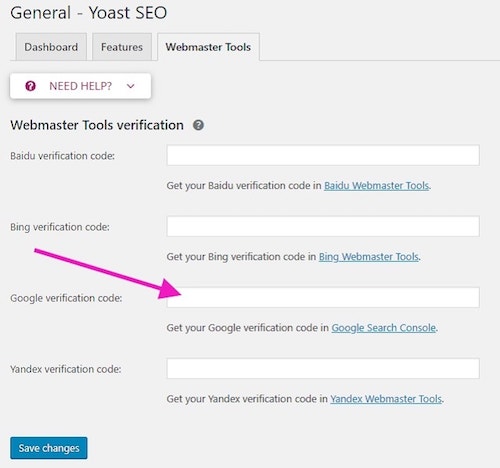Open the Baidu Webmaster Tools link

coord(376,186)
